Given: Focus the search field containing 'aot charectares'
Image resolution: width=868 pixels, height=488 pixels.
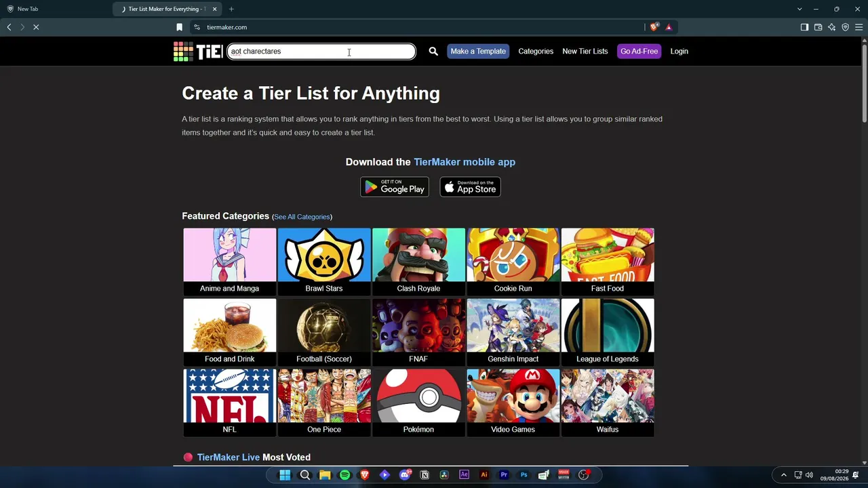Looking at the screenshot, I should (x=321, y=52).
